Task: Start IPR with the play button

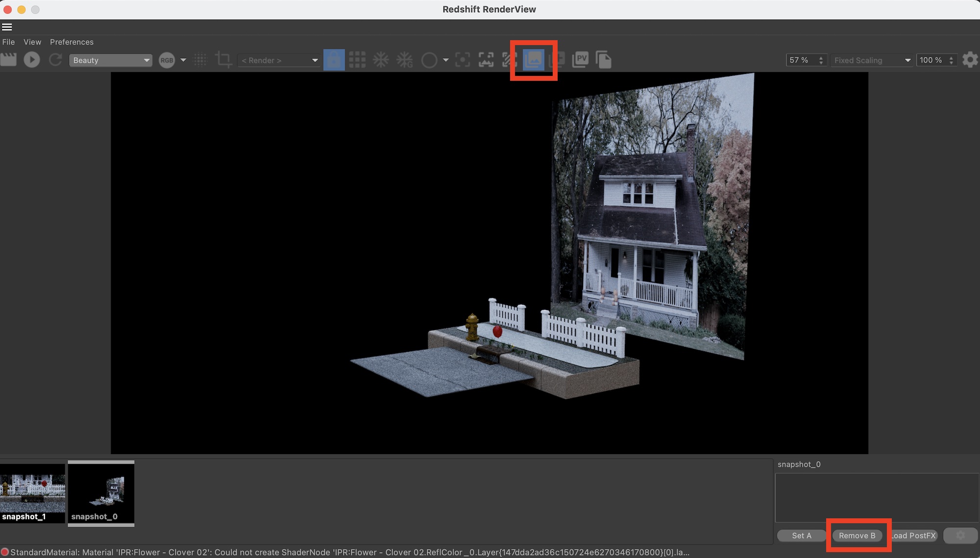Action: tap(32, 60)
